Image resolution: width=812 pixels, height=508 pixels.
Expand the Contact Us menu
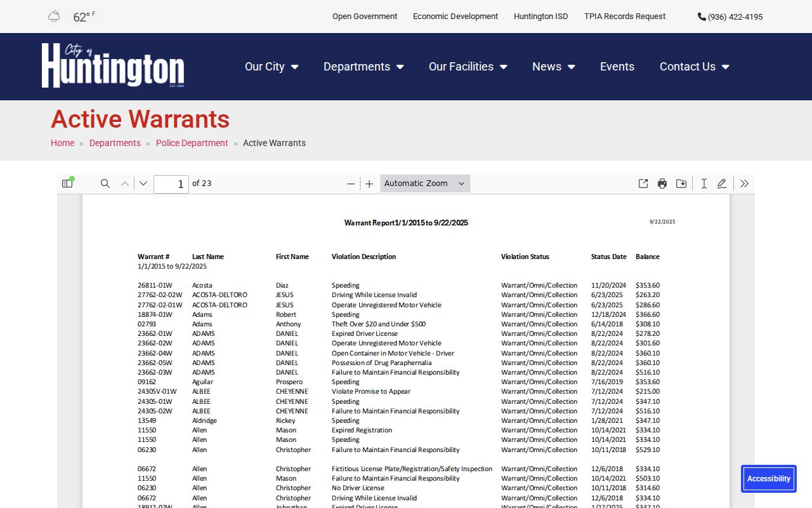(695, 67)
